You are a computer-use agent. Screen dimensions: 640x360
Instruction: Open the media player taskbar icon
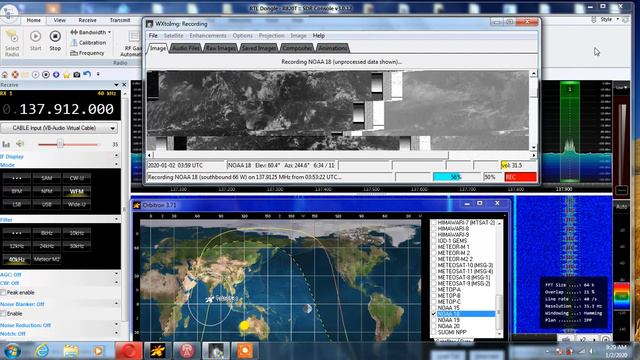pyautogui.click(x=98, y=351)
